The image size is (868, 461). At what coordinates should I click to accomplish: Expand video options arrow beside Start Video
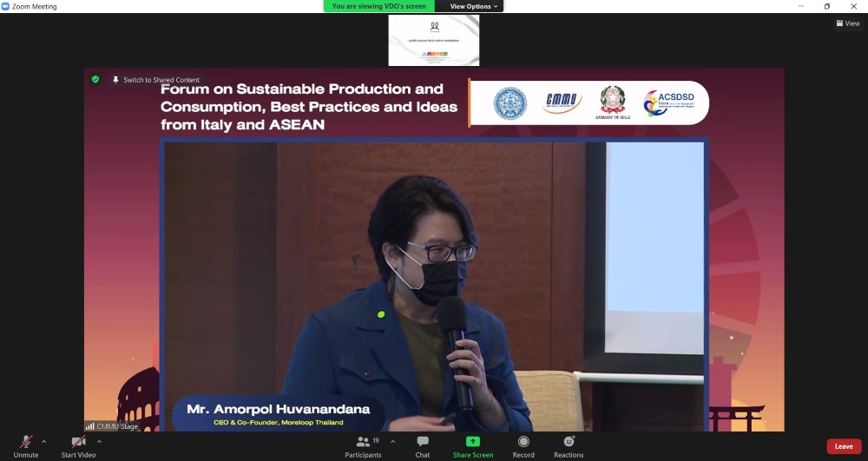point(99,441)
